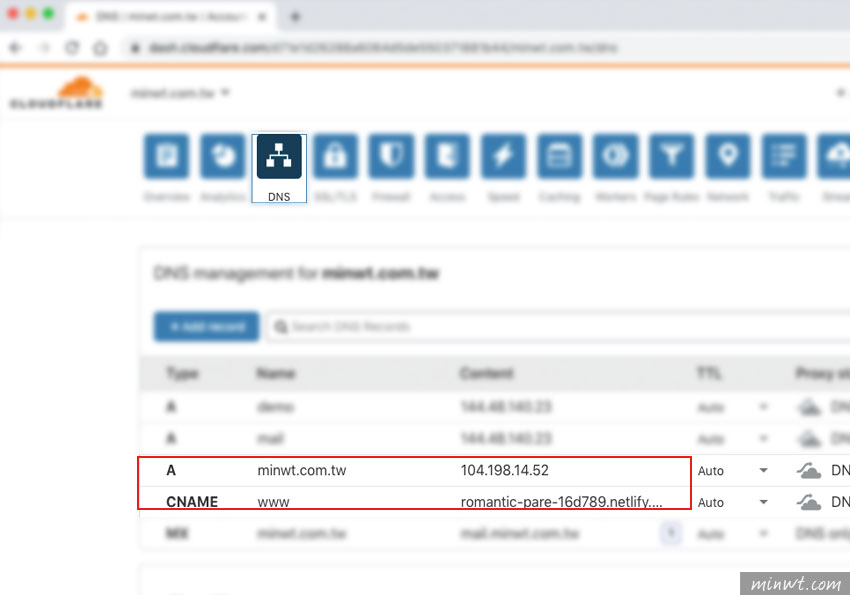Screen dimensions: 850x595
Task: Open the Workers section icon
Action: pos(616,157)
